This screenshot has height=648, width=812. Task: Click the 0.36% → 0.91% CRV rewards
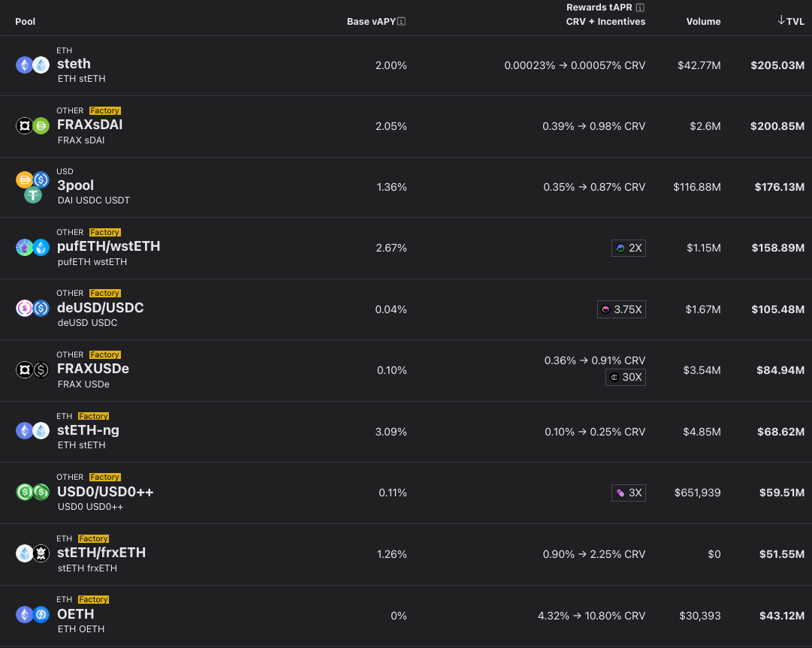click(x=594, y=360)
